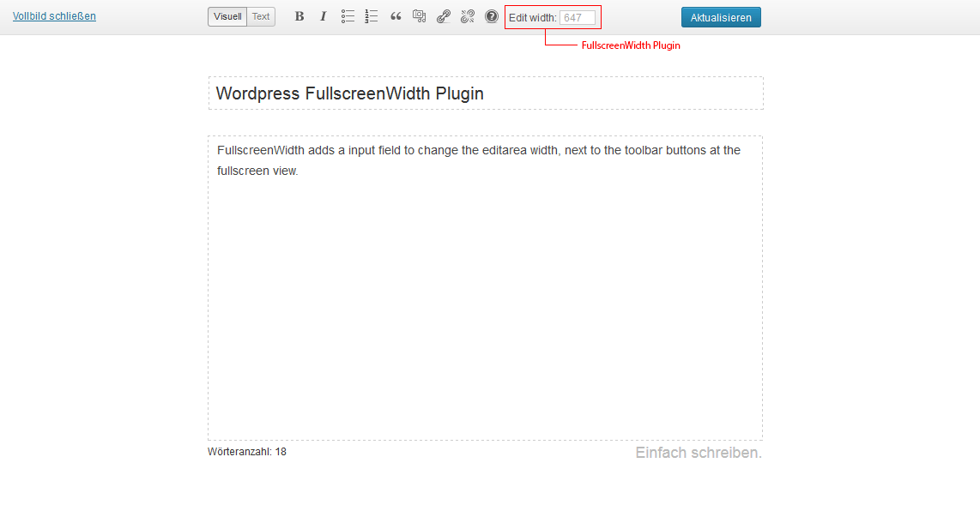The image size is (980, 517).
Task: Focus the Edit width input field
Action: 578,17
